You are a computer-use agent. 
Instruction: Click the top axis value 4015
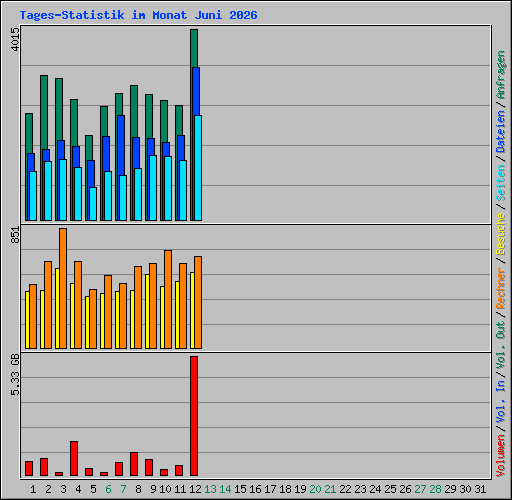coord(15,39)
